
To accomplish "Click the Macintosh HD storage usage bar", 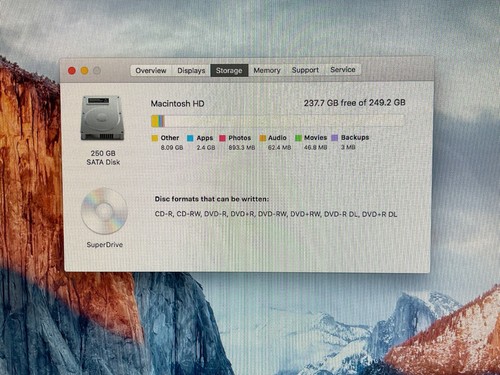I will 278,121.
